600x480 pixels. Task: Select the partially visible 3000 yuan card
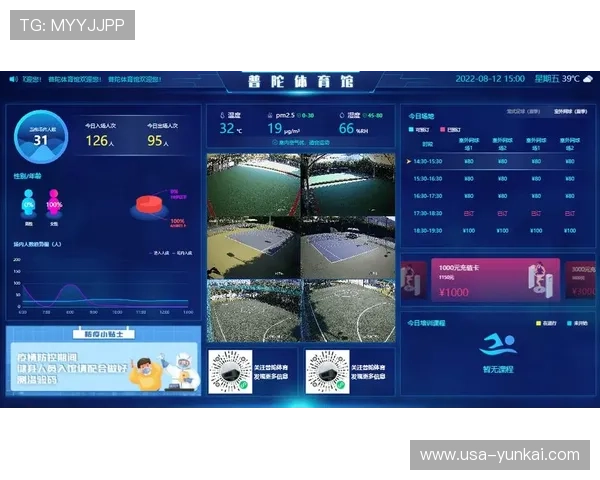[x=580, y=281]
